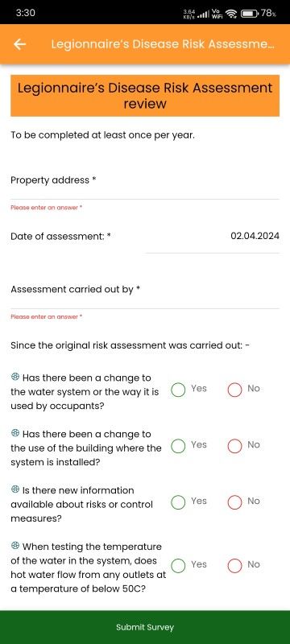Screen dimensions: 290x644
Task: Tap the icon beside new information question
Action: (15, 489)
